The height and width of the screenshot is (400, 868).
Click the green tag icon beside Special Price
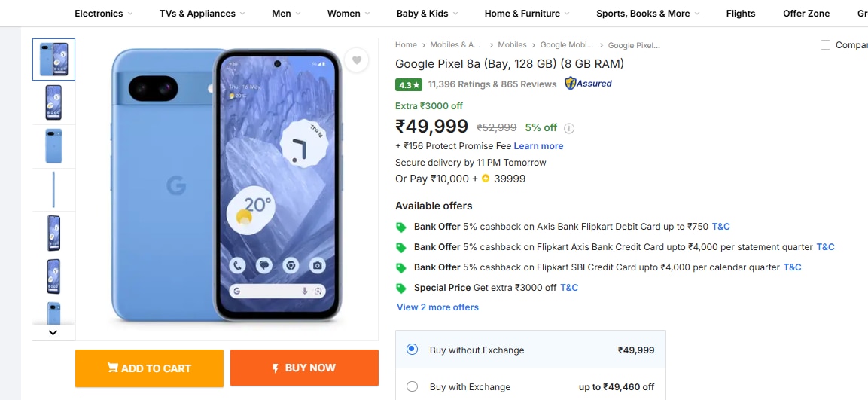[401, 288]
